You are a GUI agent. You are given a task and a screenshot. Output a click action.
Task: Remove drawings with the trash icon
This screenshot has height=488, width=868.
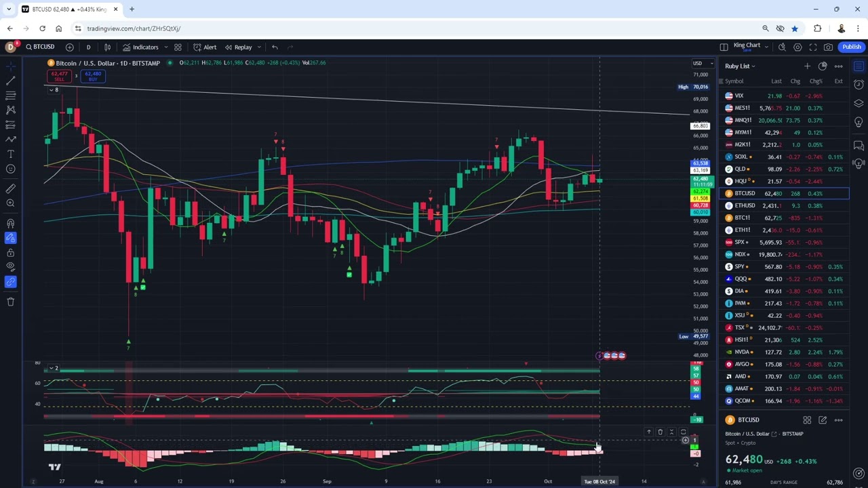[x=11, y=302]
